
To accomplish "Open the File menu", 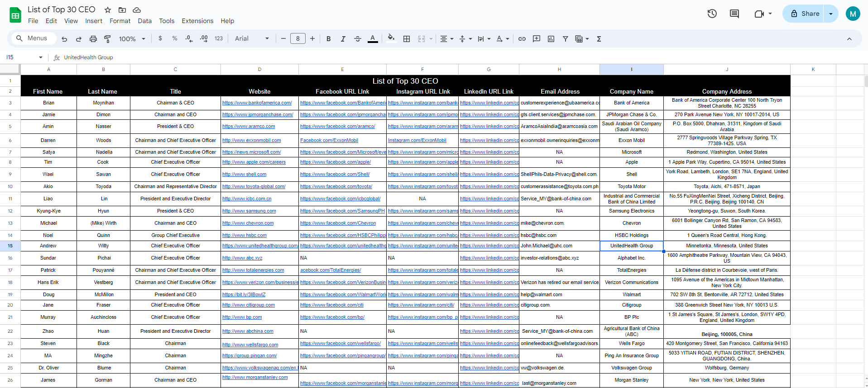I will click(33, 21).
